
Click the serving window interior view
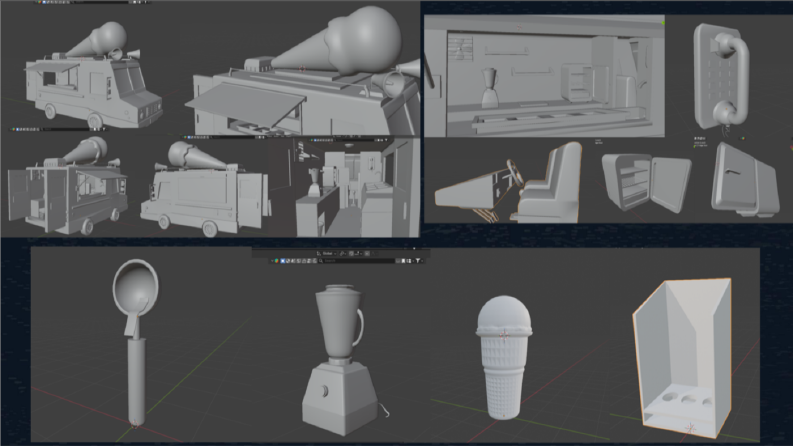coord(544,76)
